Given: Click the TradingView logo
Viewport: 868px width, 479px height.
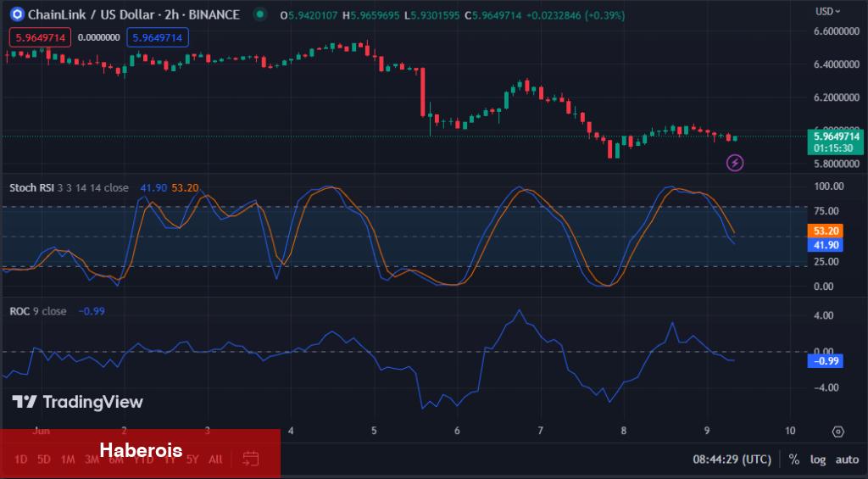Looking at the screenshot, I should point(77,402).
